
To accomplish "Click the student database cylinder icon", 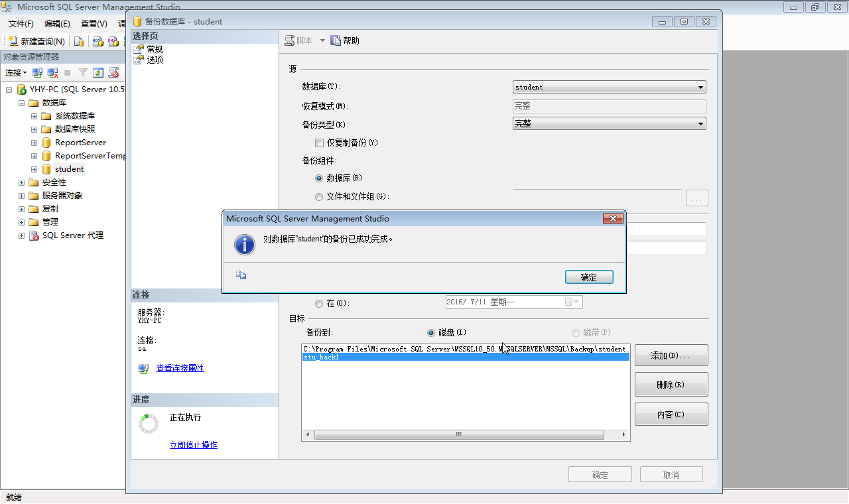I will 46,169.
